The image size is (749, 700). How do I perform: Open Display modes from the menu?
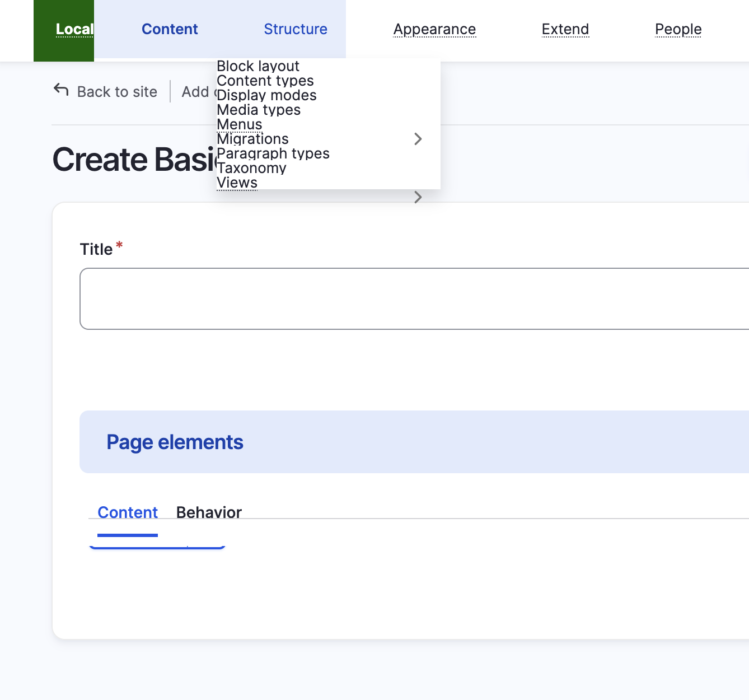(267, 95)
